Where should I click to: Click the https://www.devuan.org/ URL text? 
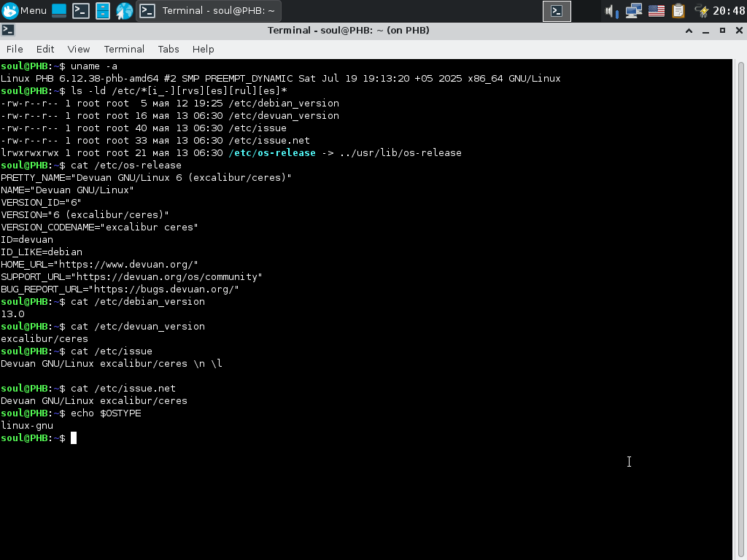(x=126, y=265)
